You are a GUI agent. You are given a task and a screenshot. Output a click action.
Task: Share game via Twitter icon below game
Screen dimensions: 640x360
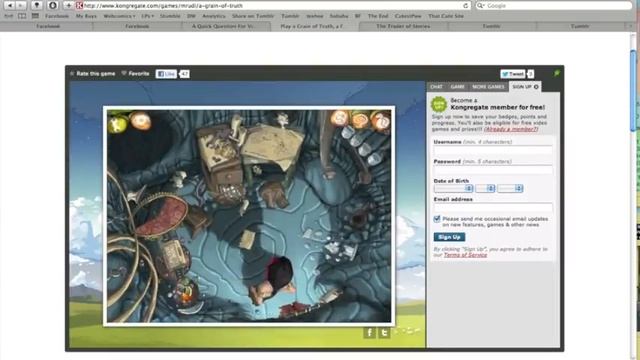click(x=384, y=333)
